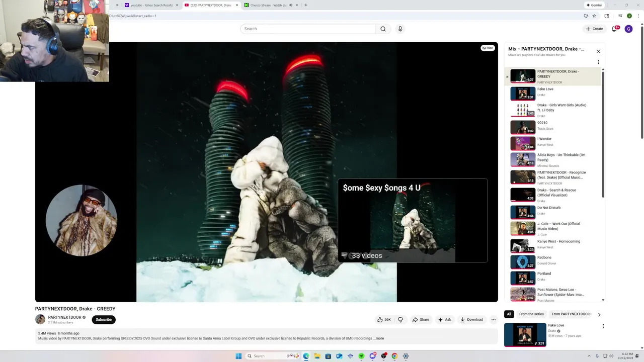Open more actions ellipsis beside Download
This screenshot has height=362, width=644.
pyautogui.click(x=494, y=319)
